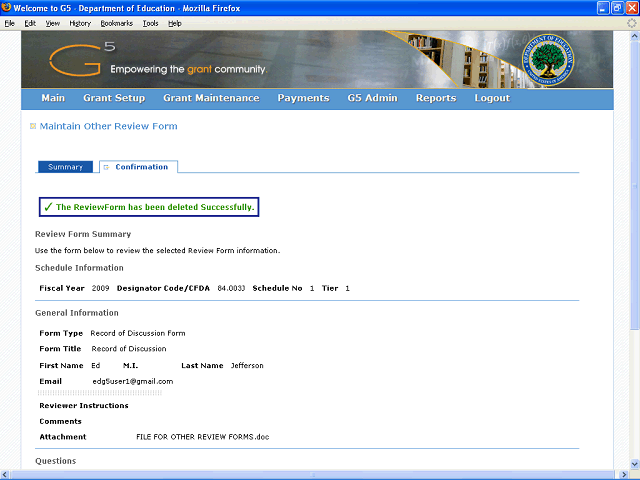Click the horizontal scrollbar left arrow

click(4, 475)
